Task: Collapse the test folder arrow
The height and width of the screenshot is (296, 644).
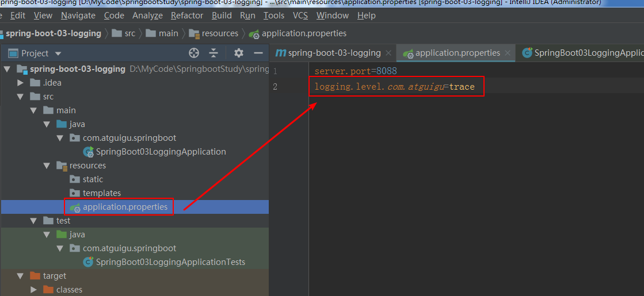Action: pyautogui.click(x=34, y=221)
